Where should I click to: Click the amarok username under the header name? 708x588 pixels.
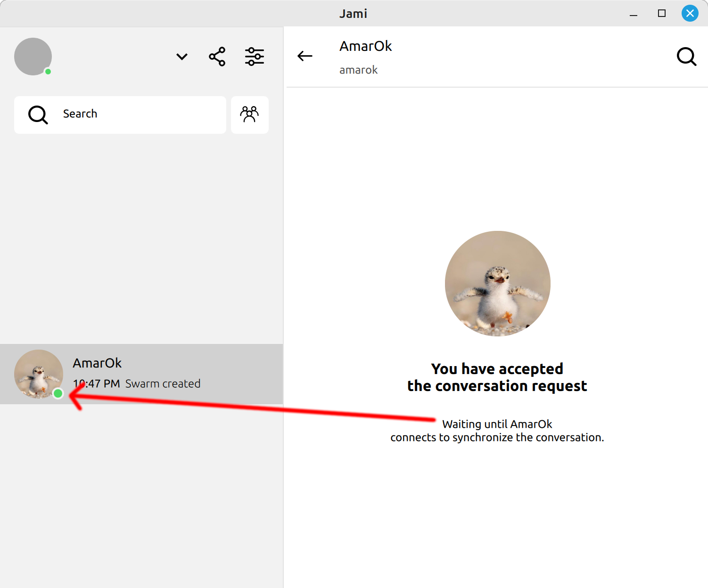(358, 70)
